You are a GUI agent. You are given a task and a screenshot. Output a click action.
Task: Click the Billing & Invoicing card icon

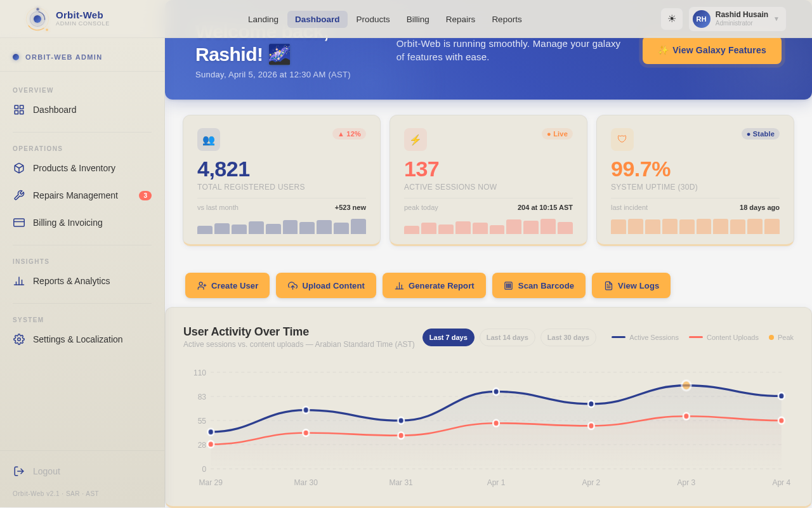19,223
